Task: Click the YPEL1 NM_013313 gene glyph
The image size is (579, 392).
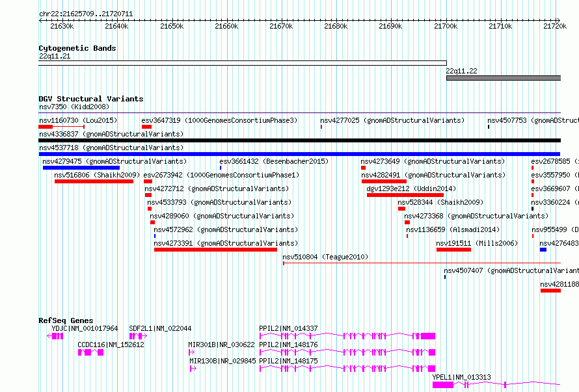Action: [496, 385]
